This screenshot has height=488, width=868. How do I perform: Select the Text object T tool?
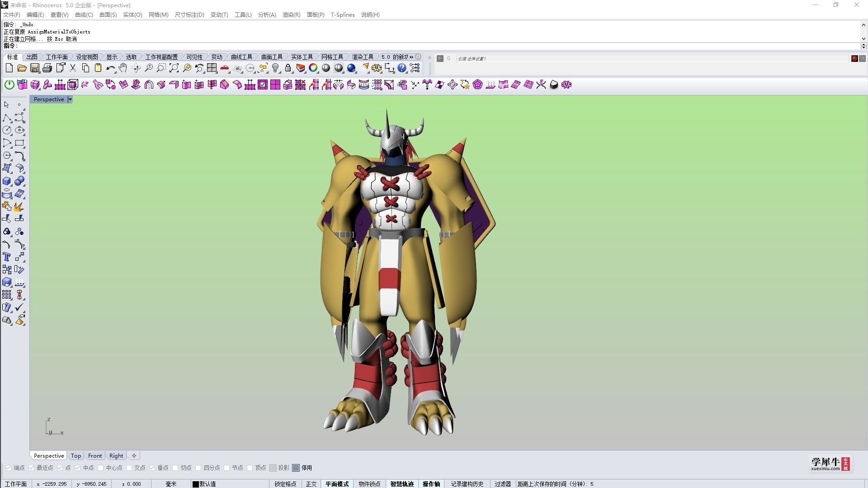coord(7,257)
